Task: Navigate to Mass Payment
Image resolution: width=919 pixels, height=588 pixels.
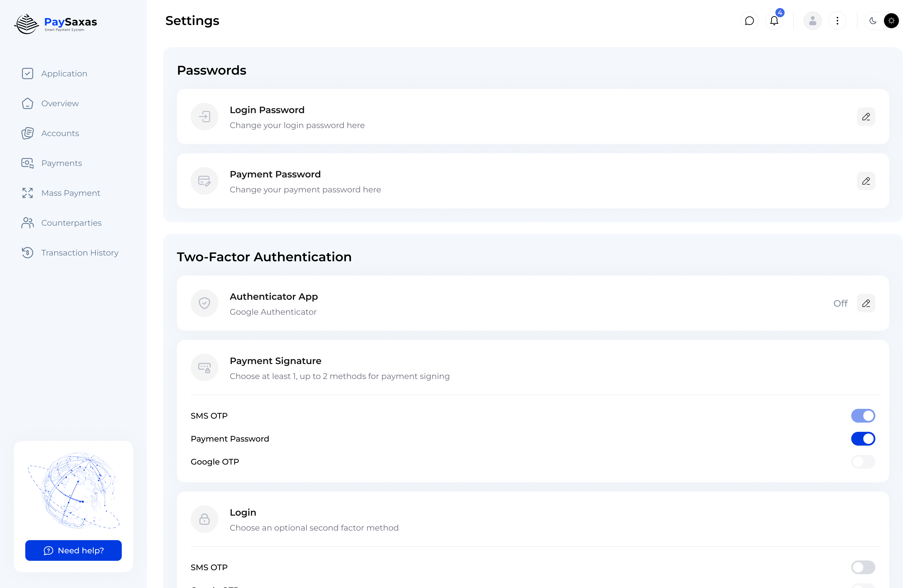Action: coord(71,193)
